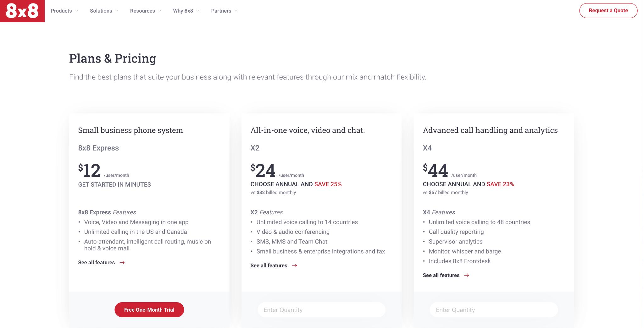Expand the Products chevron arrow

click(x=76, y=11)
